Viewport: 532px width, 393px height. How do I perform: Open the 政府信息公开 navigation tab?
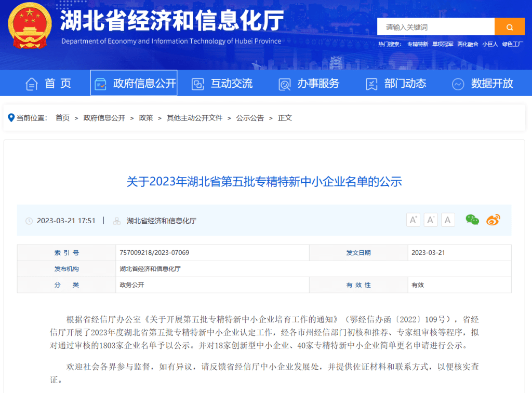tap(134, 83)
